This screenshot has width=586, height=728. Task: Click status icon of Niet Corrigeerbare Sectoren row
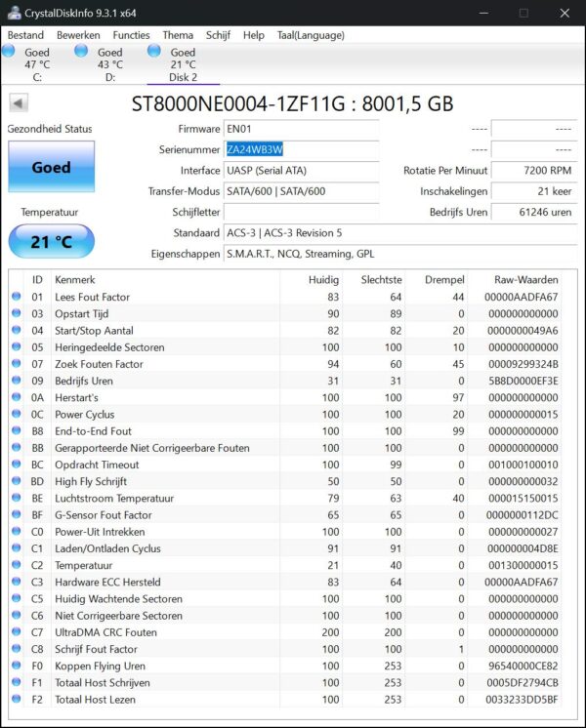(x=17, y=615)
